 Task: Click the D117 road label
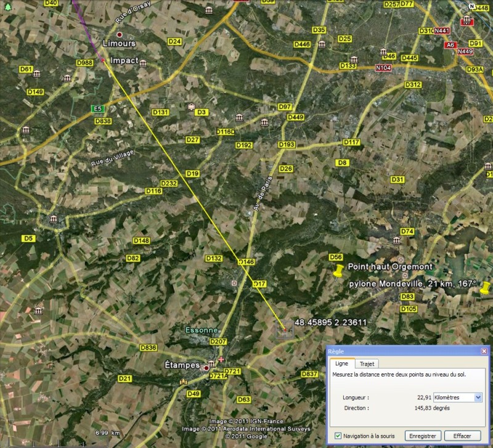coord(351,142)
